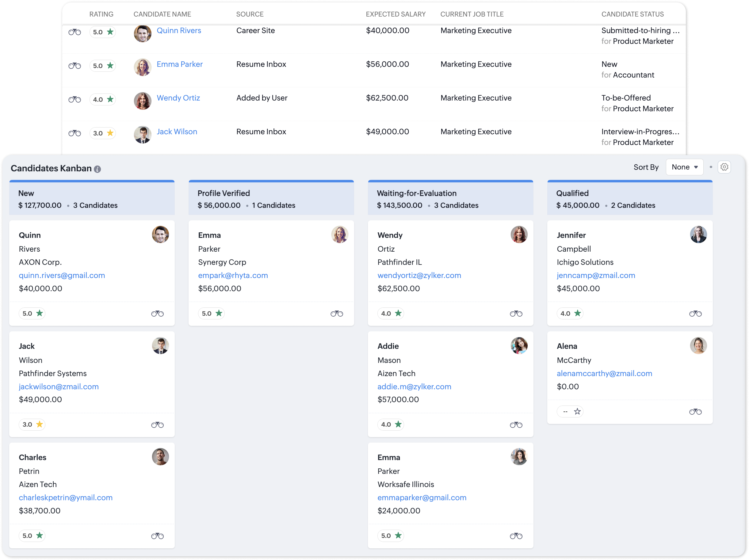This screenshot has height=560, width=749.
Task: Open the Sort By None dropdown
Action: point(684,167)
